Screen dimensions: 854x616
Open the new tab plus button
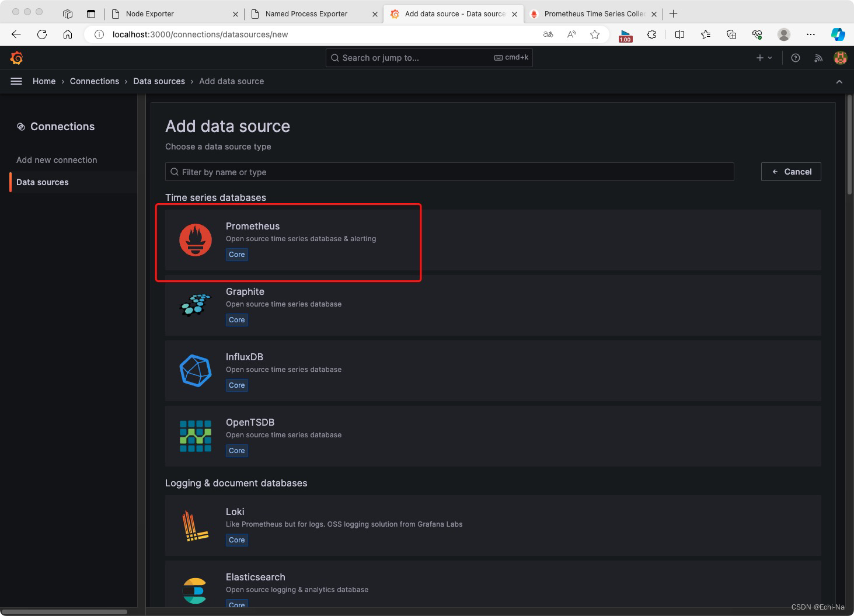tap(674, 13)
